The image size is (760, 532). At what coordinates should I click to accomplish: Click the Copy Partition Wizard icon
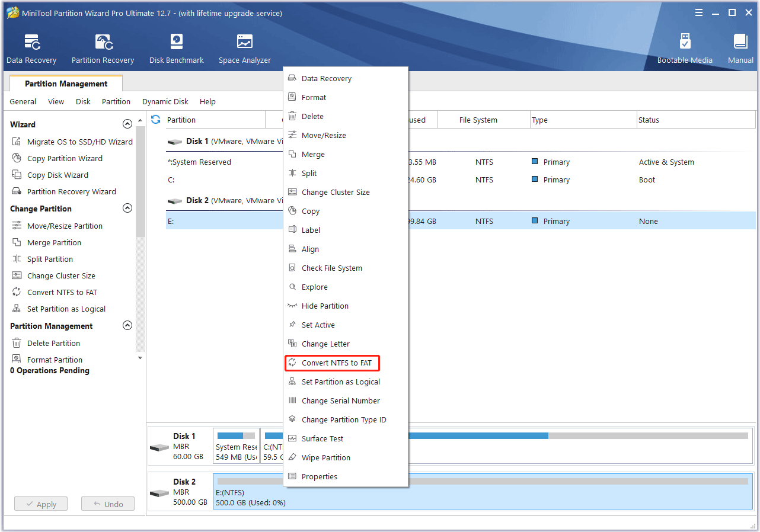(17, 158)
